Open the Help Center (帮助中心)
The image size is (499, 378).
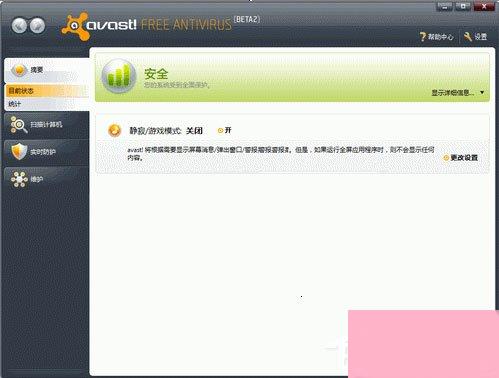436,37
